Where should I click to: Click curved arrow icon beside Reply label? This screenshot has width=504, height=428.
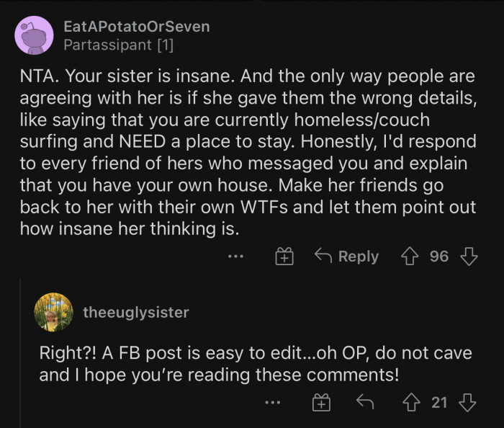pyautogui.click(x=322, y=257)
